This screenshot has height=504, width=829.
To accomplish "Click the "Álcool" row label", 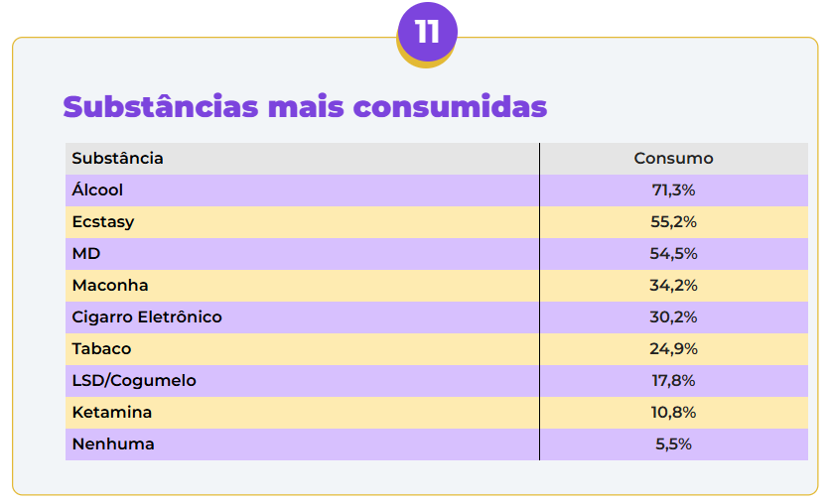I will point(97,190).
